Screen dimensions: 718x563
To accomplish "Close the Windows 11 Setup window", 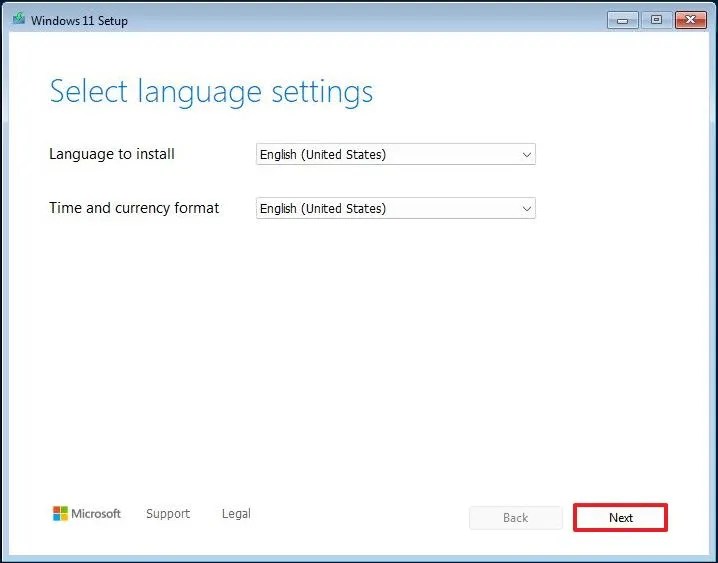I will (x=691, y=20).
